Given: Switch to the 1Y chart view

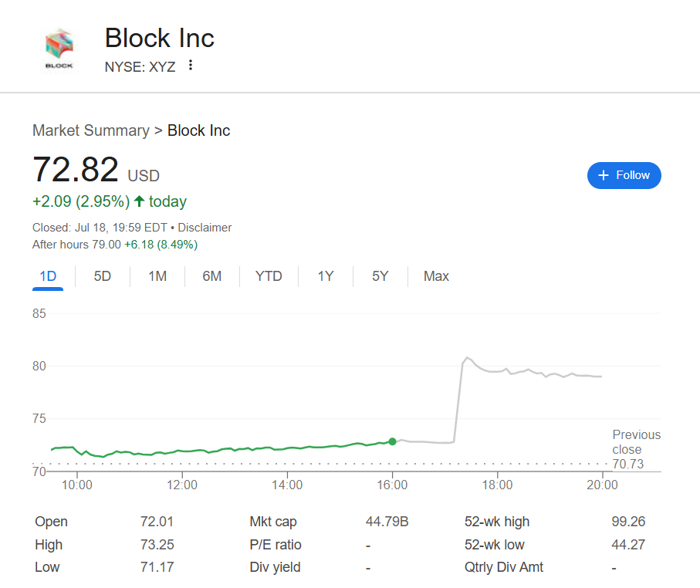Looking at the screenshot, I should click(326, 276).
